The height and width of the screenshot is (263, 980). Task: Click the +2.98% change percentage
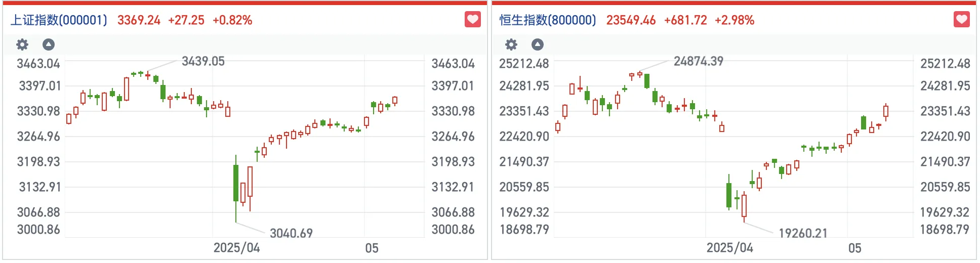[734, 20]
